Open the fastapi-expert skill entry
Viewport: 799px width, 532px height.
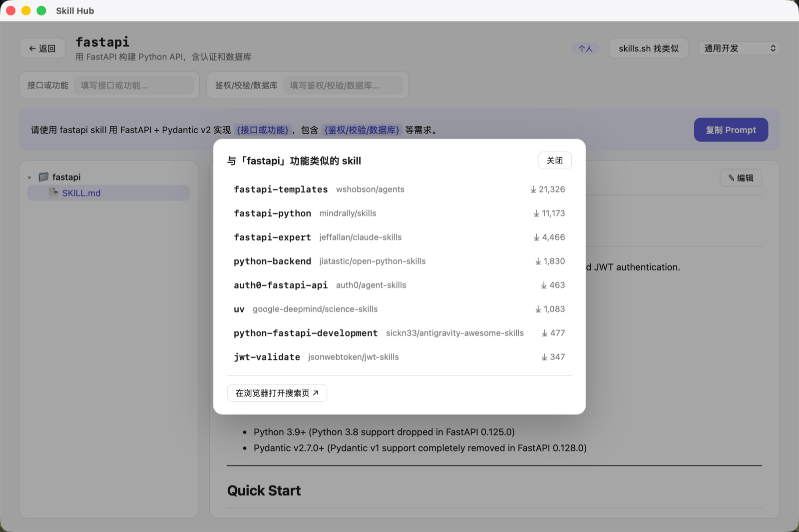(x=399, y=237)
